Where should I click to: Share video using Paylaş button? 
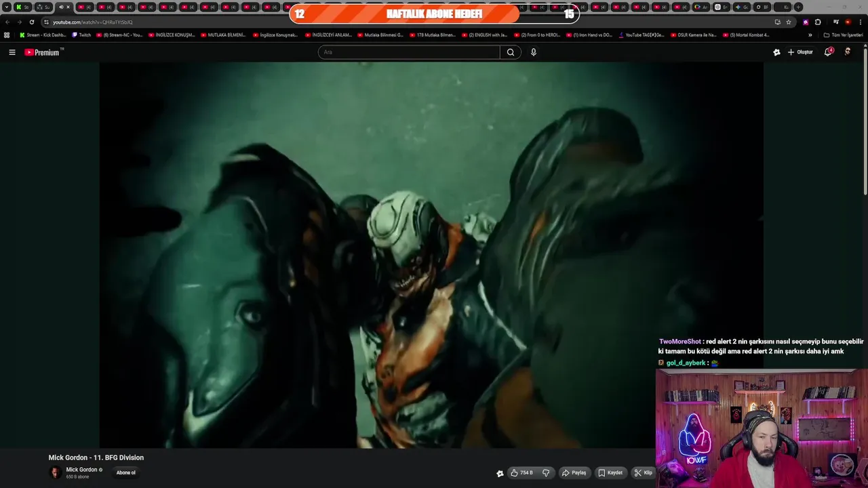tap(574, 473)
